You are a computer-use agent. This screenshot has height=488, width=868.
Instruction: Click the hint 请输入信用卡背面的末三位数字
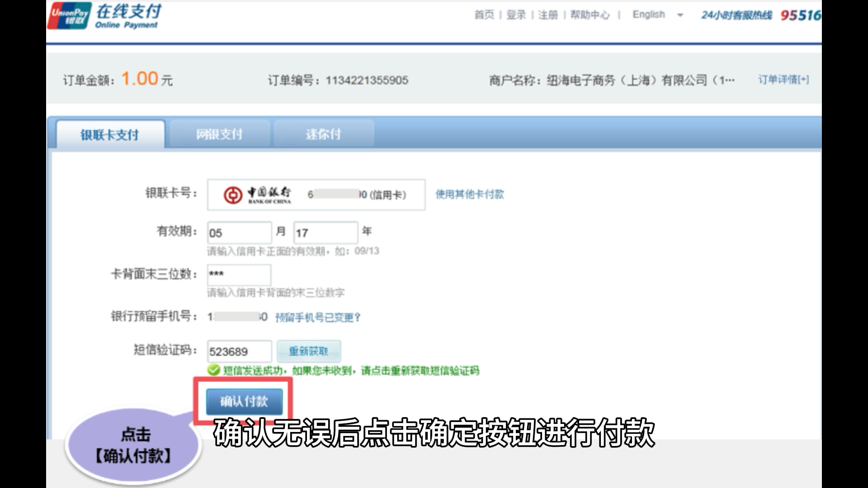click(276, 293)
